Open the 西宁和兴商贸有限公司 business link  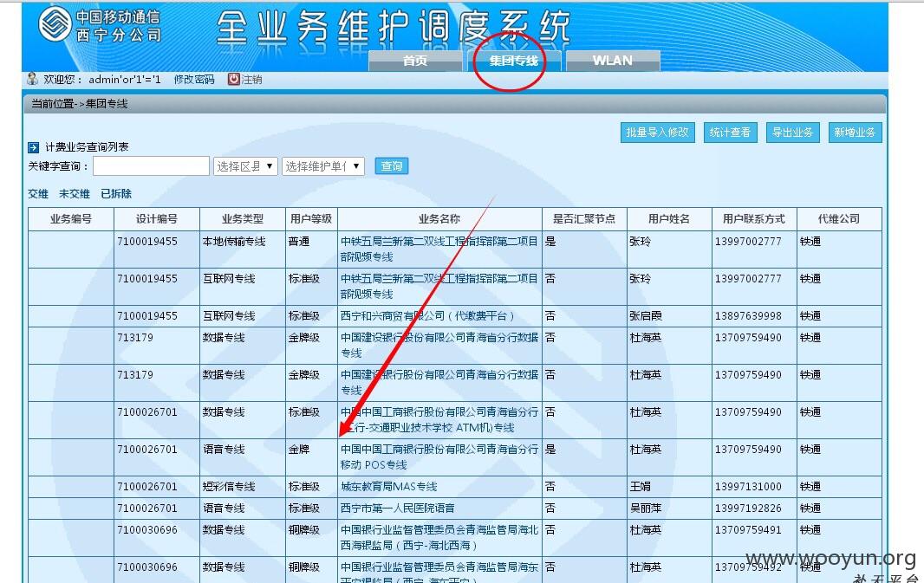[428, 316]
